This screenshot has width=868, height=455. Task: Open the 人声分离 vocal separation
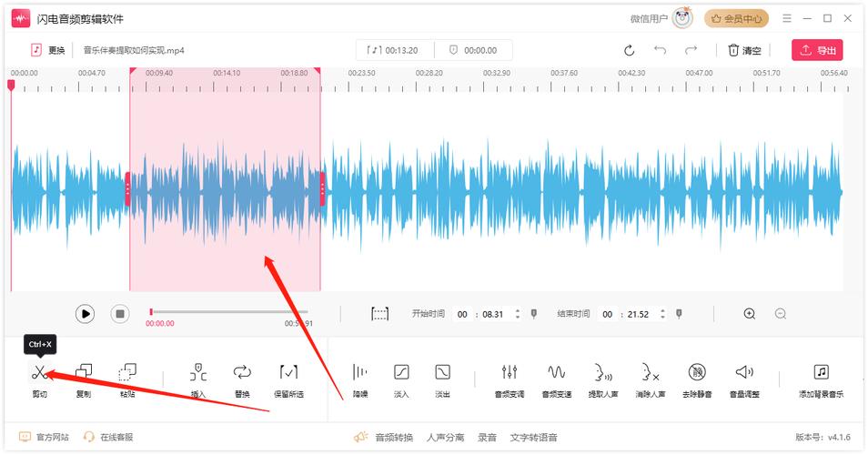445,438
